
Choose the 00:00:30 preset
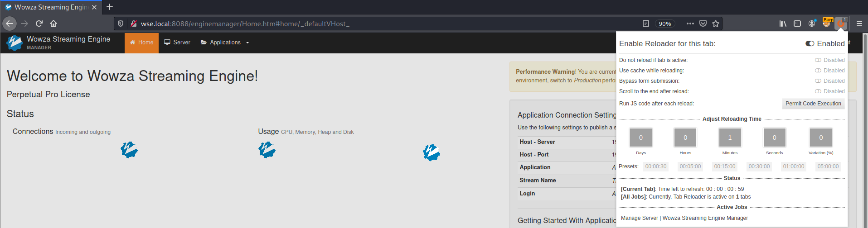click(x=656, y=166)
